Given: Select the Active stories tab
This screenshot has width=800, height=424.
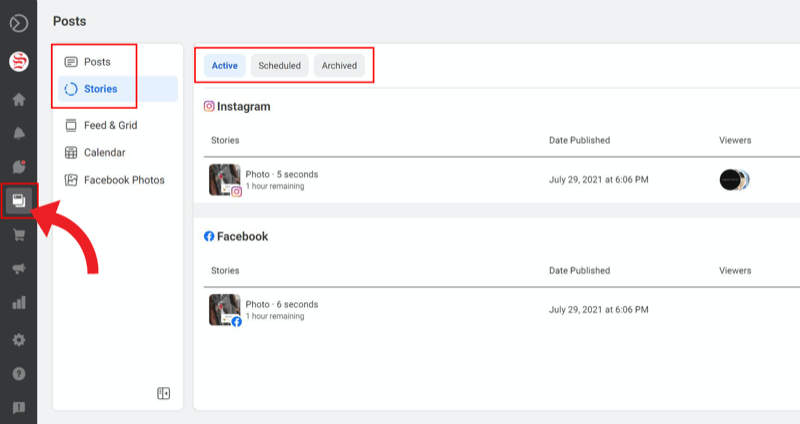Looking at the screenshot, I should pos(225,66).
